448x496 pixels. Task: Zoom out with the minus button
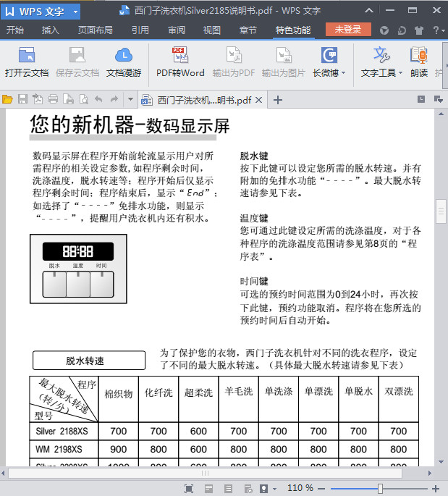coord(321,489)
